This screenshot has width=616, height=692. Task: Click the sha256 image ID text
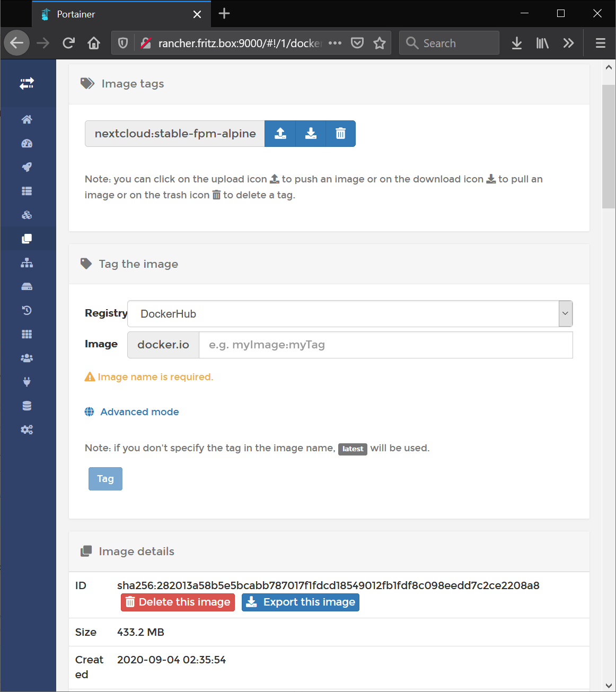(x=328, y=585)
